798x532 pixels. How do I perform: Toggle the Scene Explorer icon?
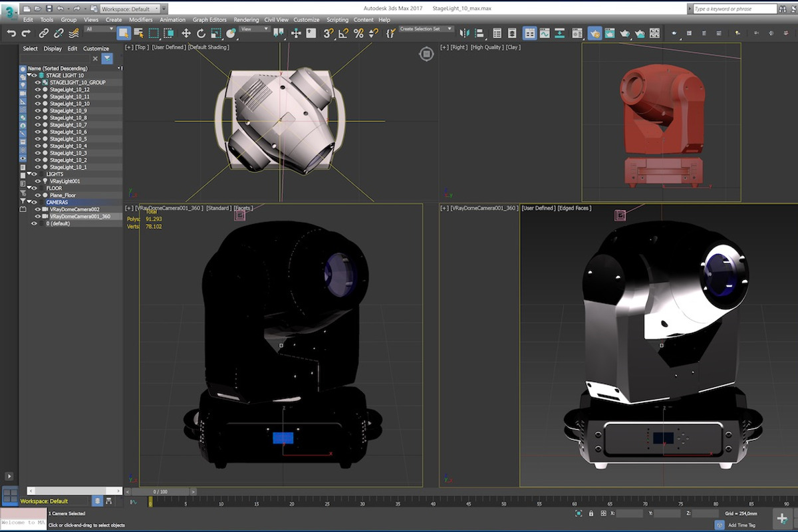(x=497, y=33)
